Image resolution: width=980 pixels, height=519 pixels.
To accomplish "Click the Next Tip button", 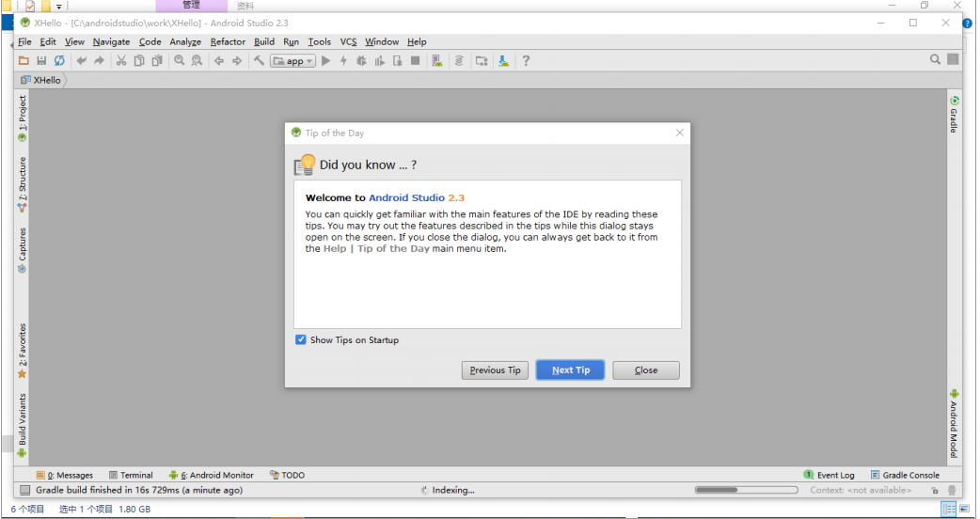I will click(x=571, y=370).
